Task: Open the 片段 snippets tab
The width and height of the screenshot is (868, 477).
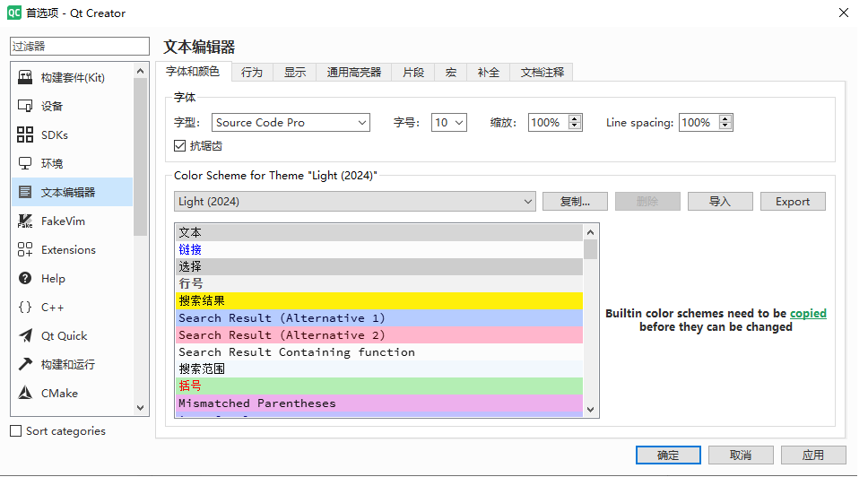Action: point(413,73)
